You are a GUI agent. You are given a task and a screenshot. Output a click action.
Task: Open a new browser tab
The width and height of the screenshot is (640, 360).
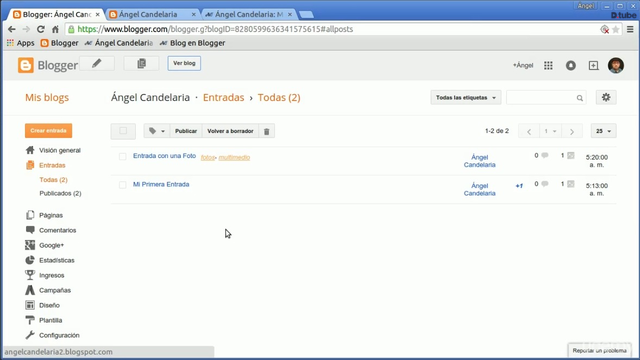point(306,15)
